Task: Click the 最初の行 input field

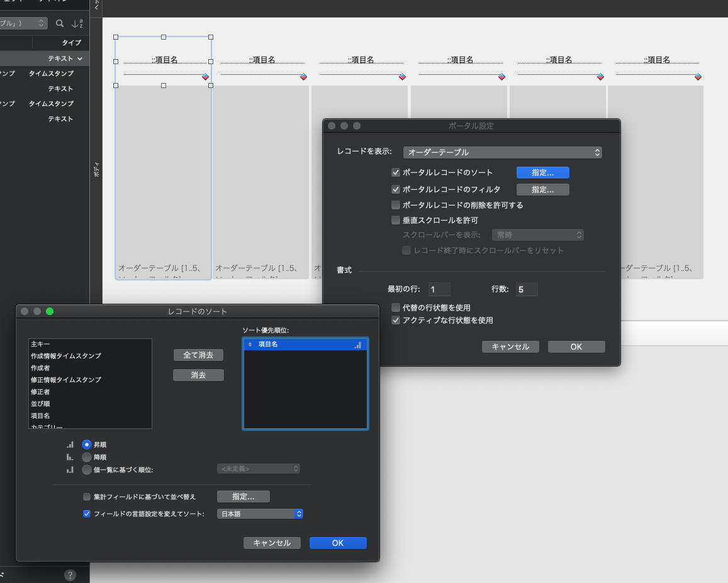Action: (x=439, y=289)
